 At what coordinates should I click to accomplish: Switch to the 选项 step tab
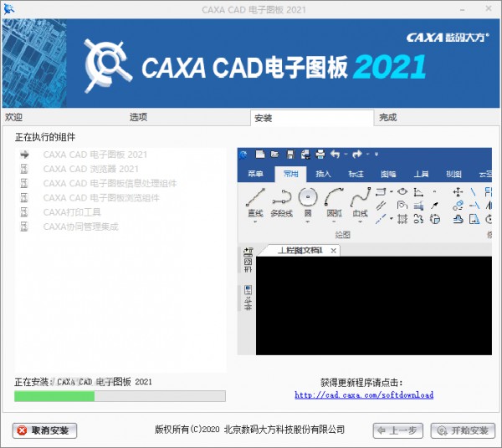(138, 118)
